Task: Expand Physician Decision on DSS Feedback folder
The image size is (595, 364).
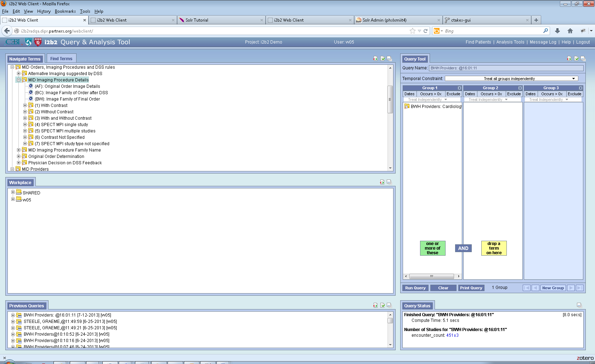Action: click(x=19, y=163)
